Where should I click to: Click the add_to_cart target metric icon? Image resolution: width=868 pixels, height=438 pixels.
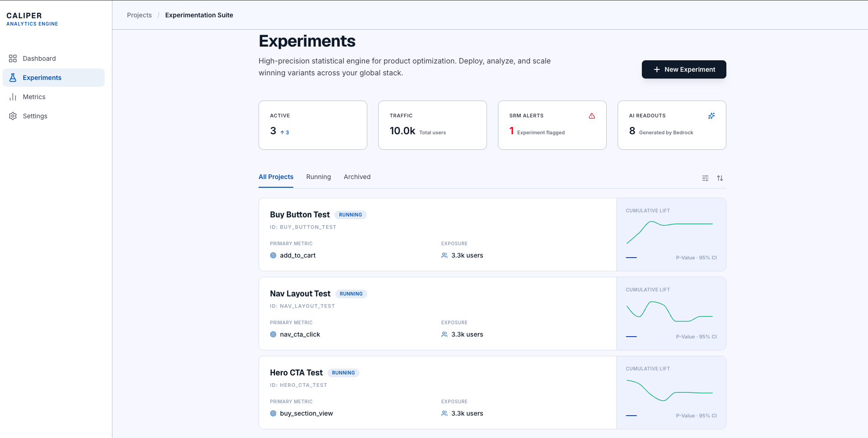pyautogui.click(x=273, y=255)
